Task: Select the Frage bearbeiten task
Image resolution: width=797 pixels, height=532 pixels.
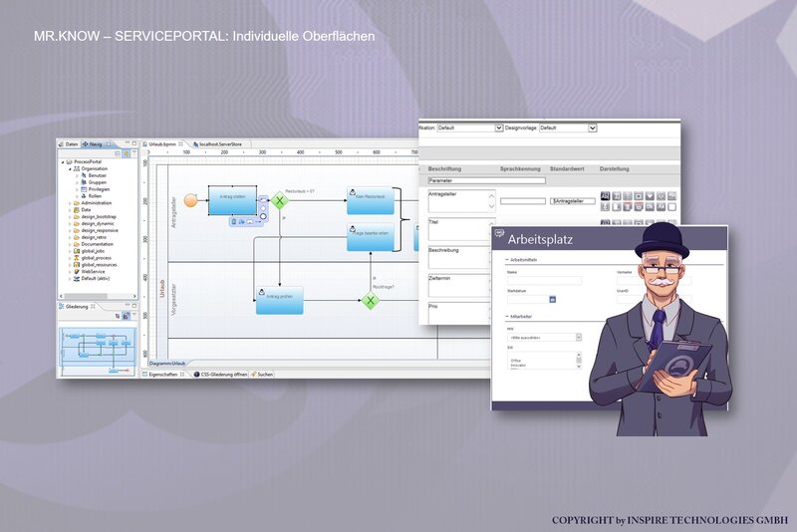Action: click(x=370, y=237)
